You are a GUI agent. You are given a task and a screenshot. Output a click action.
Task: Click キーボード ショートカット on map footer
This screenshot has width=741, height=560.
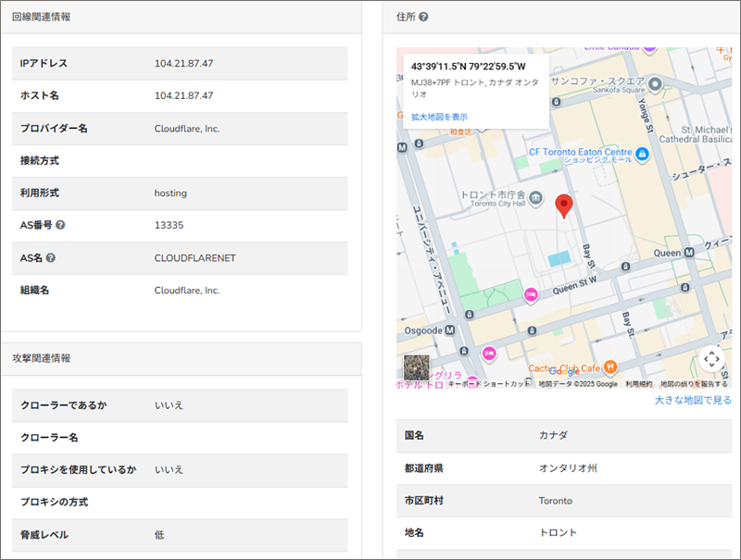(489, 384)
